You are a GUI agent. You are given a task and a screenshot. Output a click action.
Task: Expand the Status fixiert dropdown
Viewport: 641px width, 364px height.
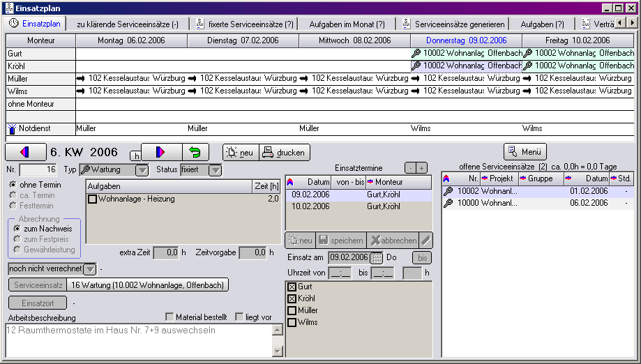216,170
